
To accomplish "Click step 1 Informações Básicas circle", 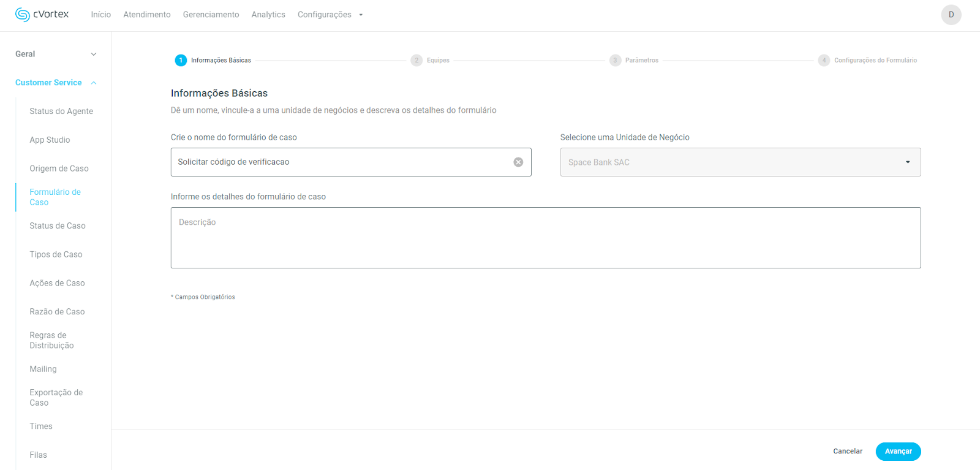I will 181,60.
